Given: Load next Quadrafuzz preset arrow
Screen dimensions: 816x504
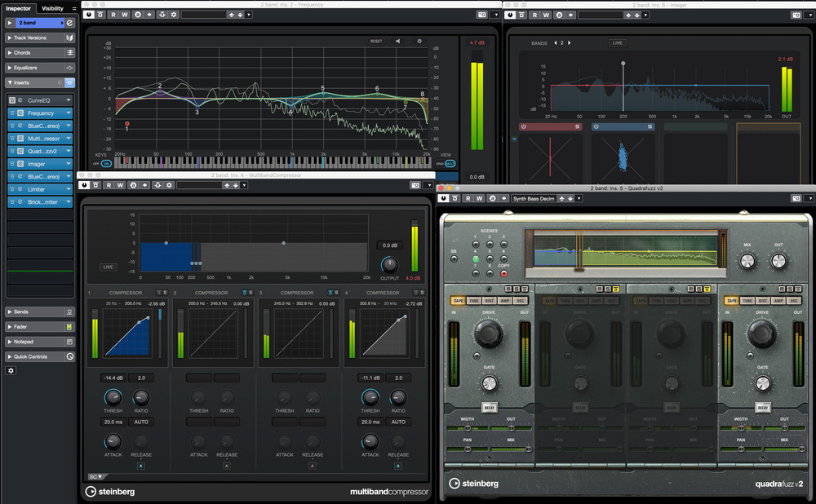Looking at the screenshot, I should pos(570,199).
